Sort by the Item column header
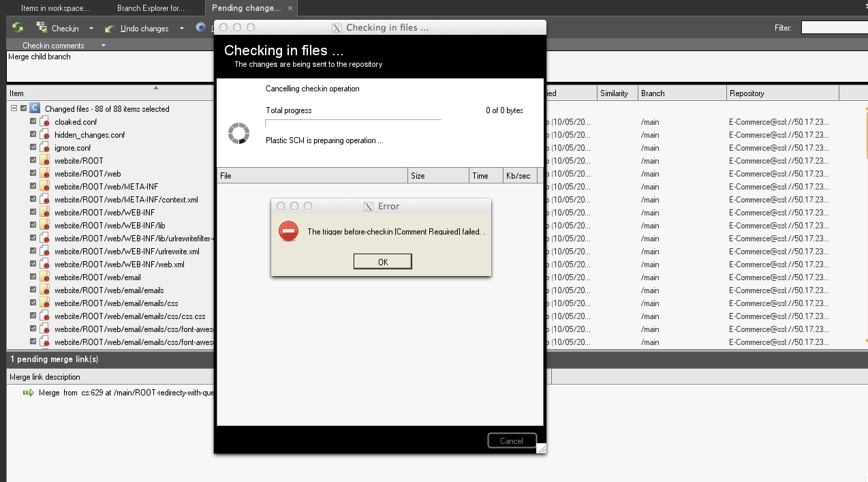The height and width of the screenshot is (482, 868). pyautogui.click(x=110, y=93)
